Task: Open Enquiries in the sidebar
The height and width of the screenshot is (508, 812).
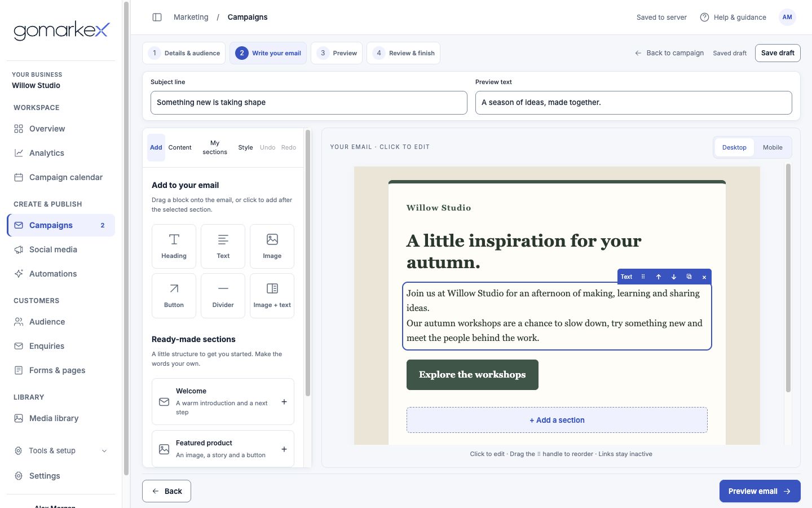Action: [61, 346]
